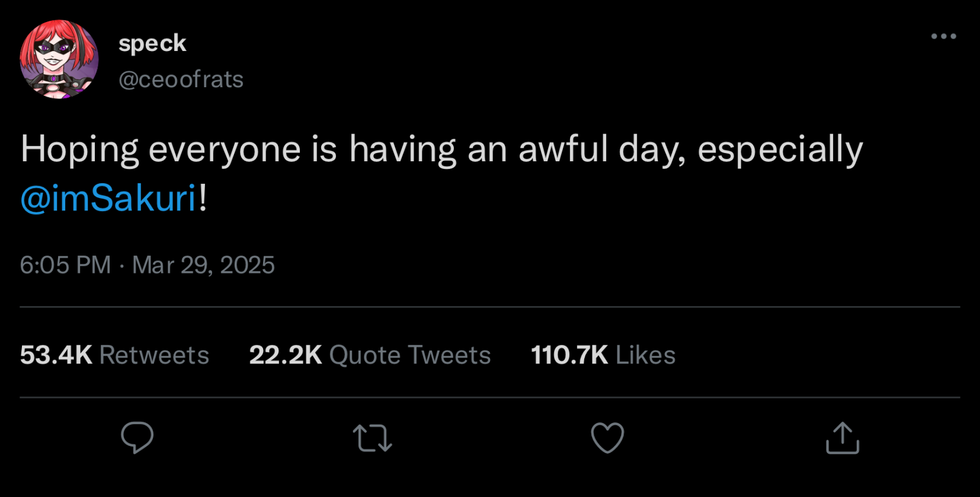Click the word "especially" in the tweet
The image size is (980, 497).
tap(780, 148)
